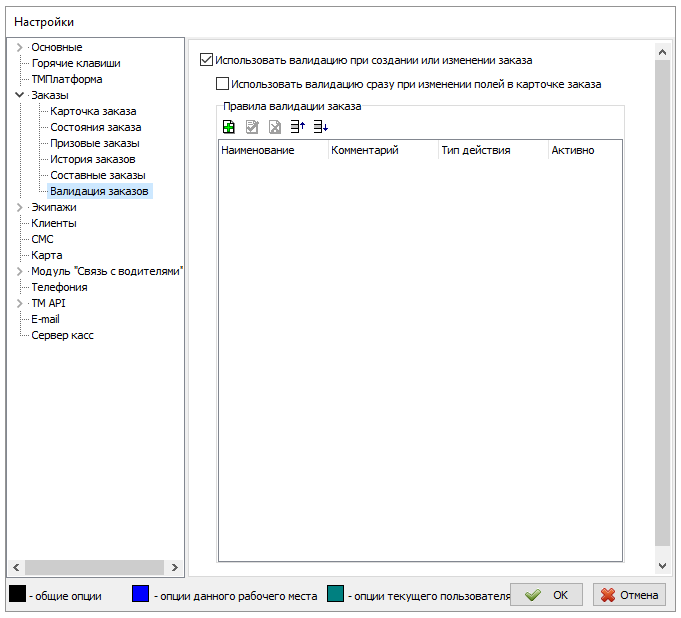Click the tree panel's right scroll arrow
This screenshot has height=618, width=681.
pos(176,567)
